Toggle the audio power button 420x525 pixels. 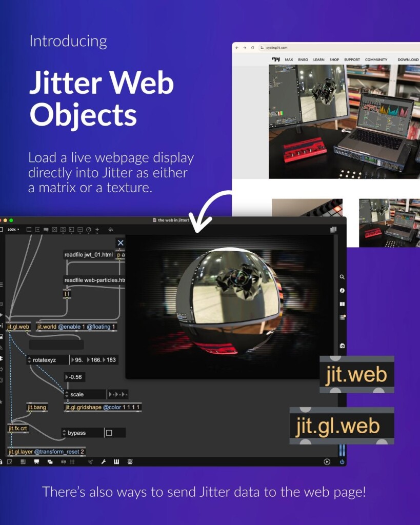click(x=342, y=462)
